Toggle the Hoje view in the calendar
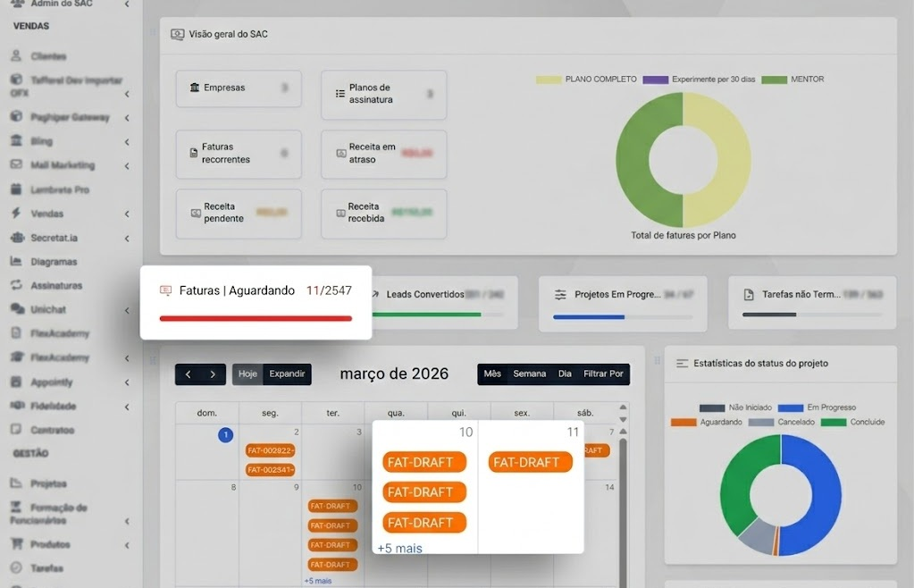 pyautogui.click(x=247, y=374)
